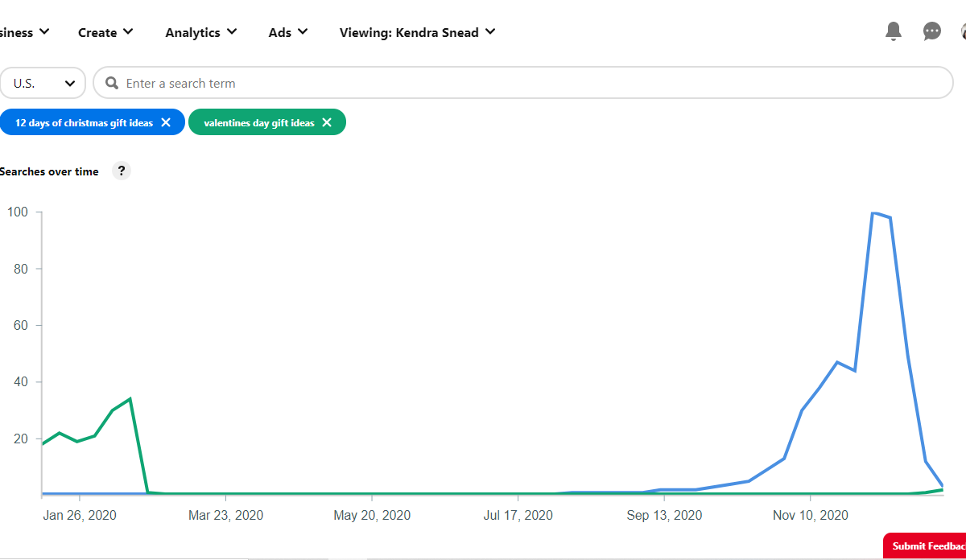Open the Ads menu

[x=287, y=32]
